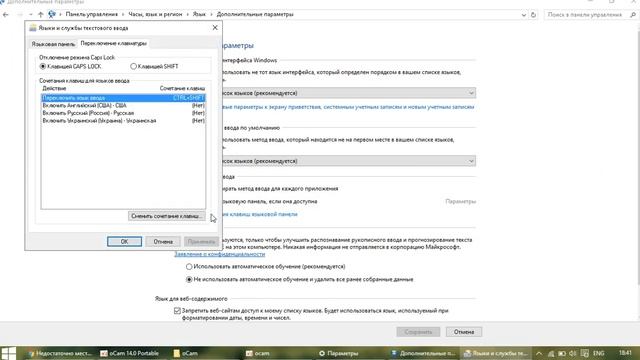Open 'Заявление о конфиденциальности' link
Image resolution: width=640 pixels, height=360 pixels.
point(220,254)
